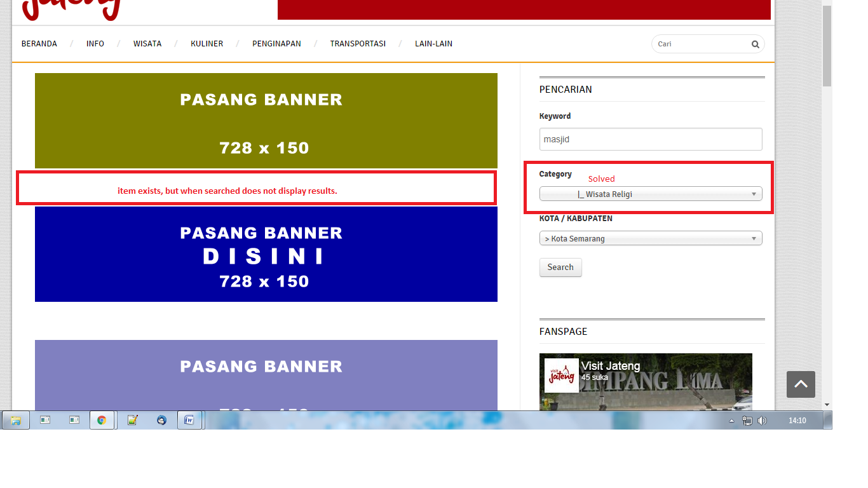Screen dimensions: 868x488
Task: Open Notepad++ icon in the taskbar
Action: pos(132,420)
